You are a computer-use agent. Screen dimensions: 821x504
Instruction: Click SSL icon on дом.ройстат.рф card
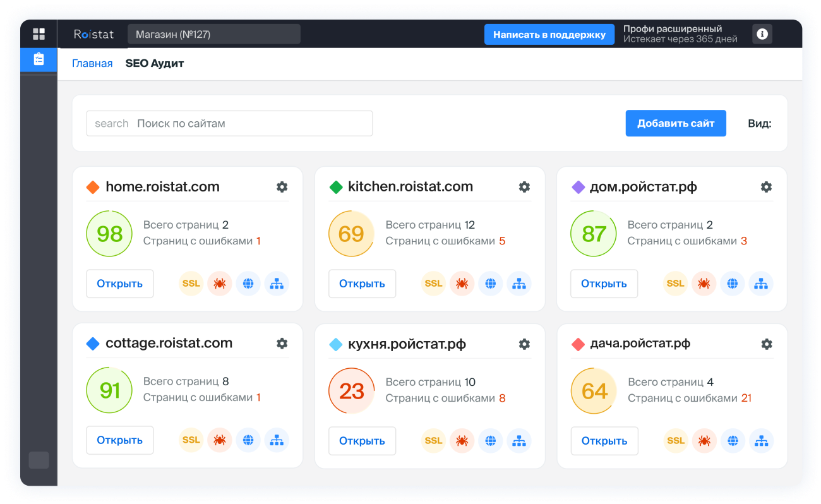click(676, 284)
